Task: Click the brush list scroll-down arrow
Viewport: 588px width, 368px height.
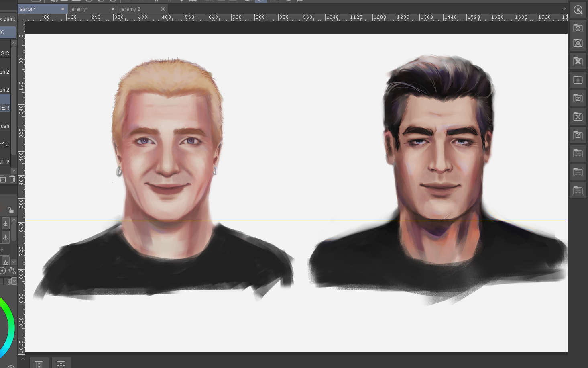Action: (14, 170)
